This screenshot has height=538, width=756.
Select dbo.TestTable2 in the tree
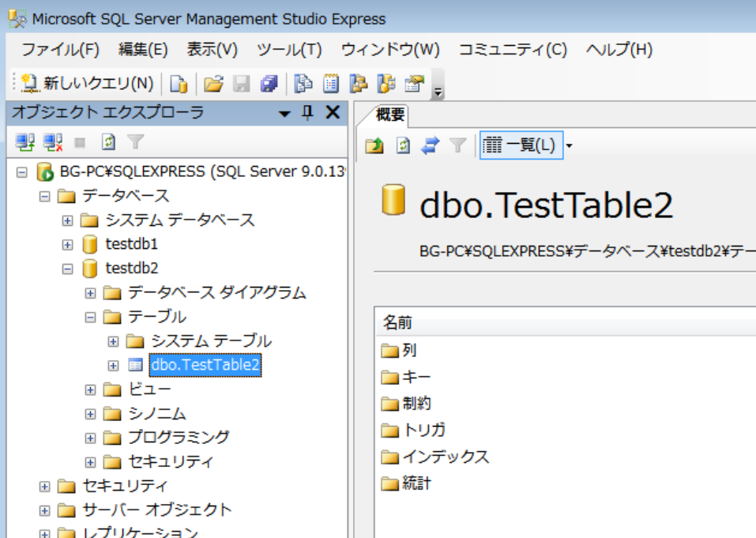205,365
